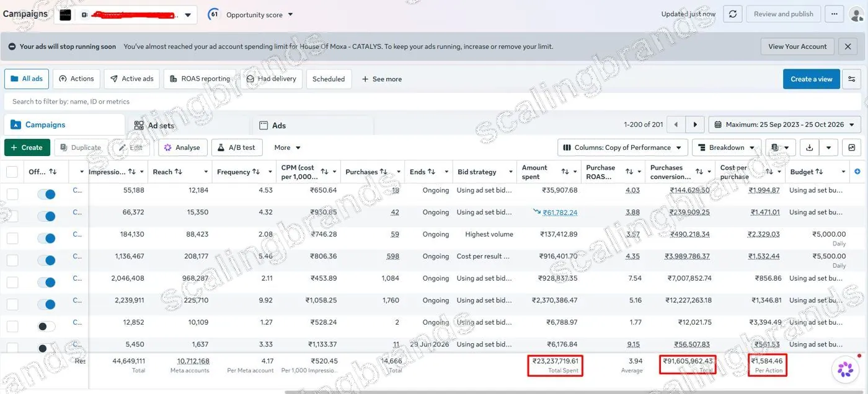Select the Actions view

click(x=76, y=79)
